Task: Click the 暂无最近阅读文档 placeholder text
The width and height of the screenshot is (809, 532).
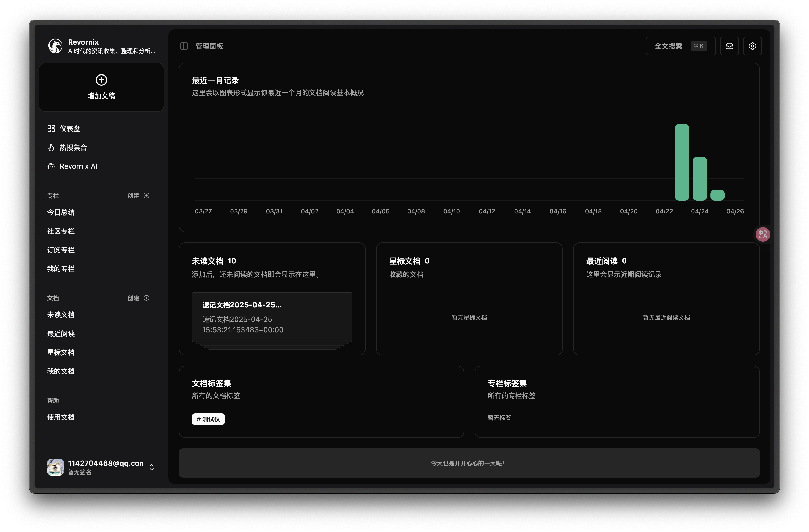Action: pos(666,317)
